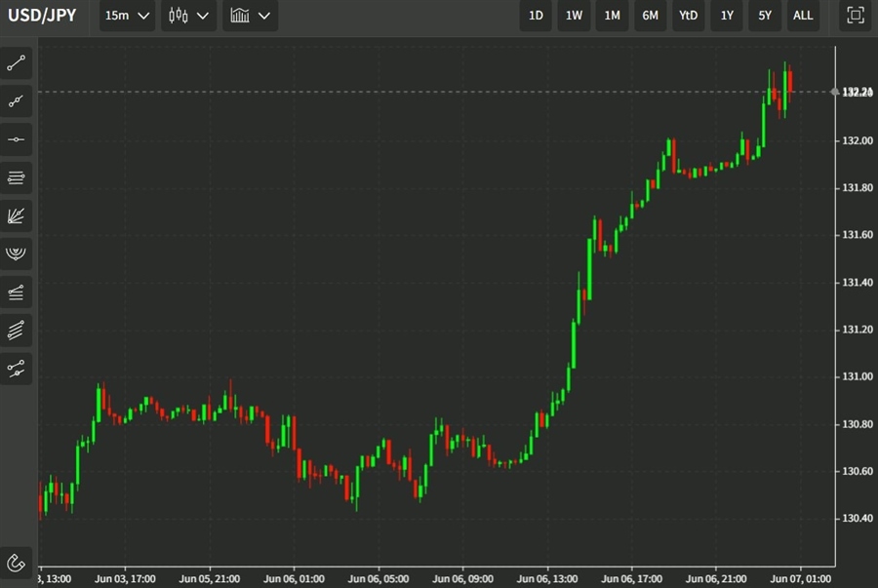Image resolution: width=878 pixels, height=588 pixels.
Task: Set range to ALL
Action: click(x=803, y=15)
